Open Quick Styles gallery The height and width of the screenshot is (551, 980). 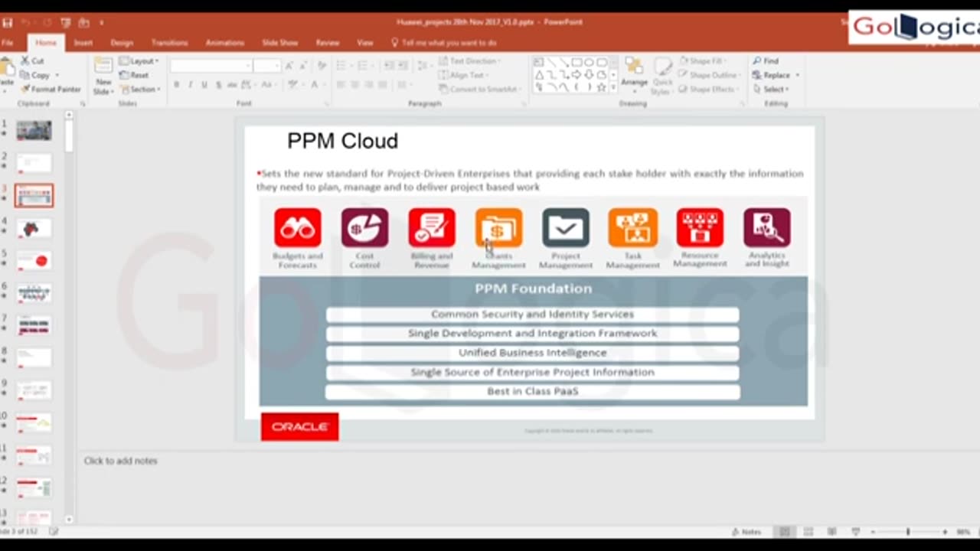click(662, 75)
